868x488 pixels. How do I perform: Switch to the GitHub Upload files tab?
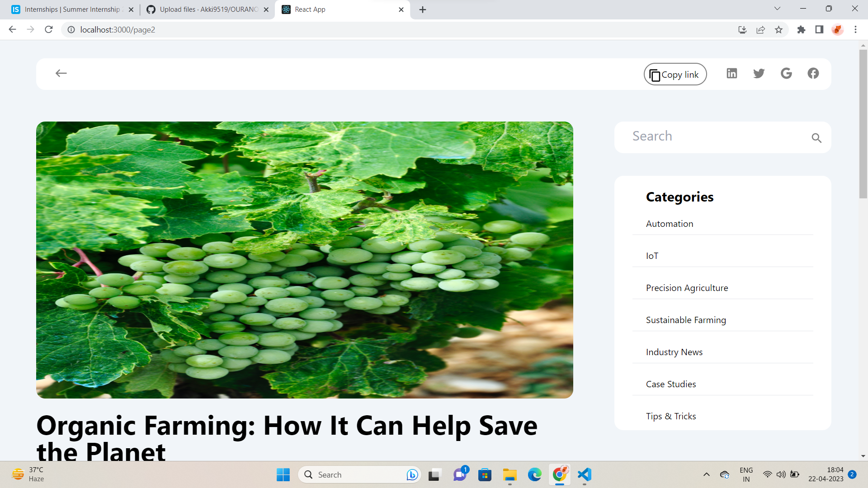[208, 9]
